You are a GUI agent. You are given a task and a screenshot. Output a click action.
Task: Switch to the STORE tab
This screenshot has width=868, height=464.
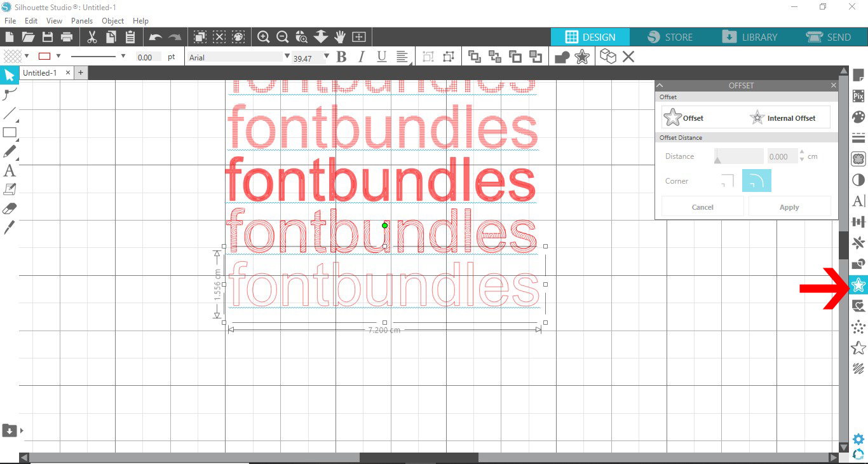670,37
